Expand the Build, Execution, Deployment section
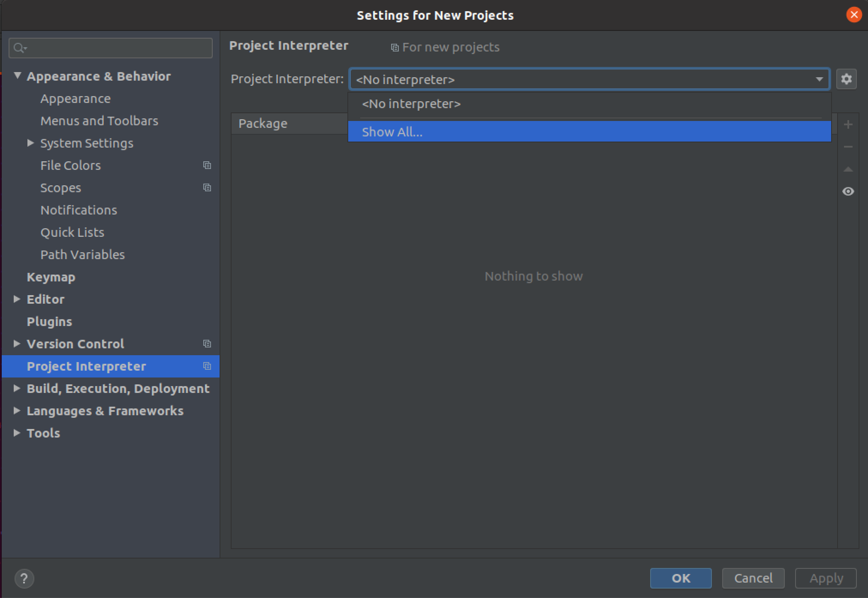The height and width of the screenshot is (598, 868). tap(17, 388)
